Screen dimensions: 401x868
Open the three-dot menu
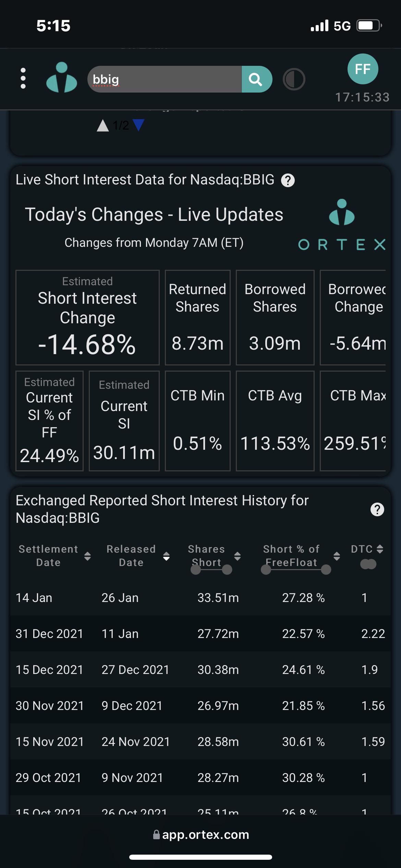pos(23,78)
